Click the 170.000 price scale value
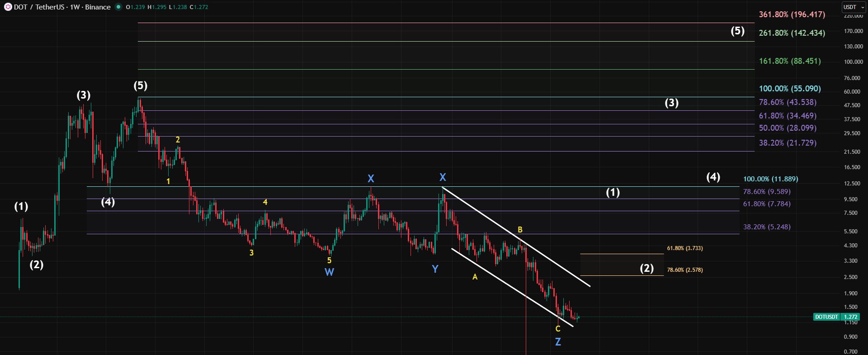The height and width of the screenshot is (355, 868). (854, 31)
